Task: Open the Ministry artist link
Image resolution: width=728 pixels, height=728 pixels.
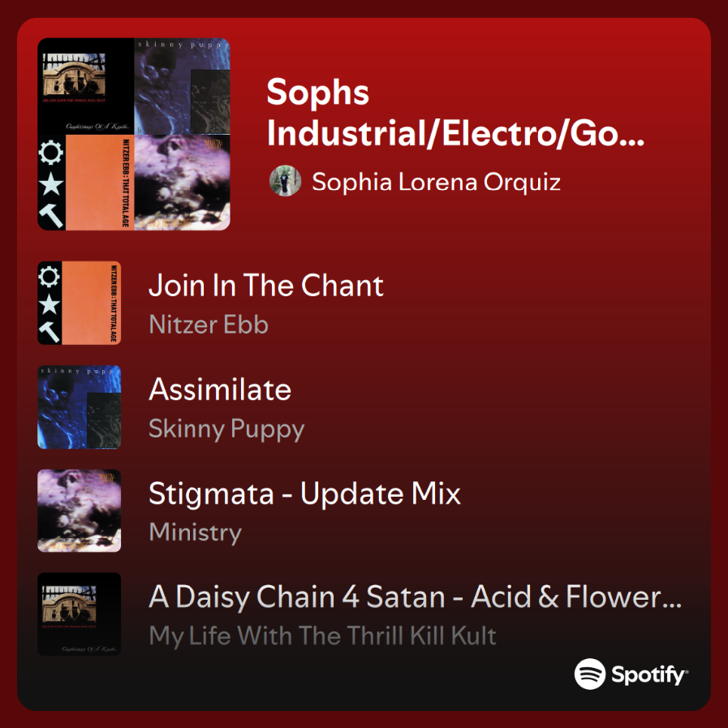Action: [195, 532]
